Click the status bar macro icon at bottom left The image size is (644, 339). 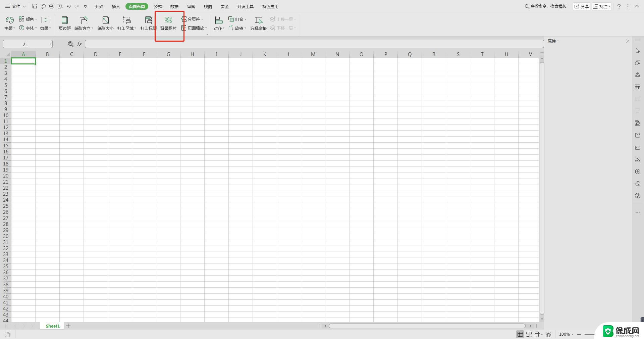(x=8, y=334)
